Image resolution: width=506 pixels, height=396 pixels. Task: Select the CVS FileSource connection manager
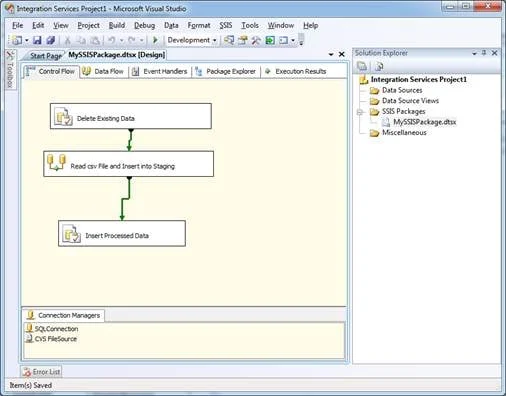coord(52,339)
